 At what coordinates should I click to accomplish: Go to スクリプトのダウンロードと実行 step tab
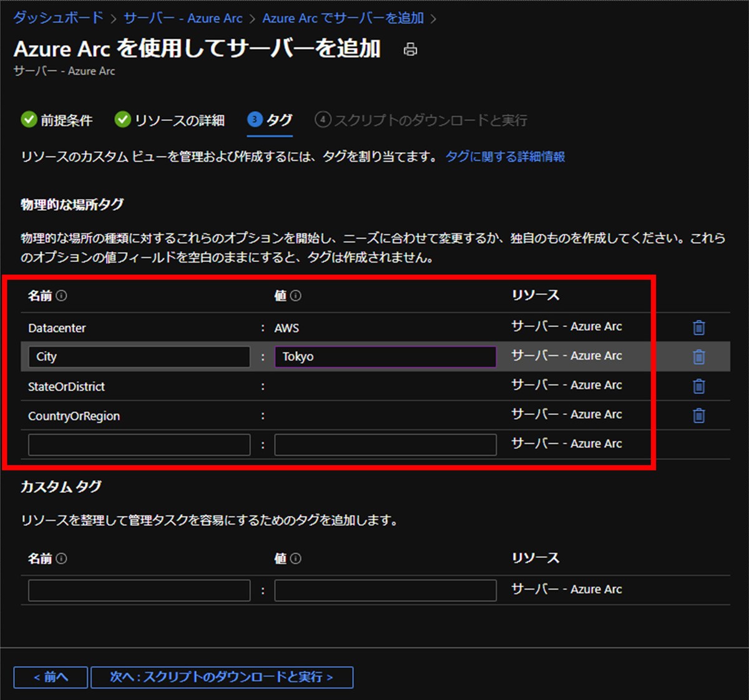[421, 120]
